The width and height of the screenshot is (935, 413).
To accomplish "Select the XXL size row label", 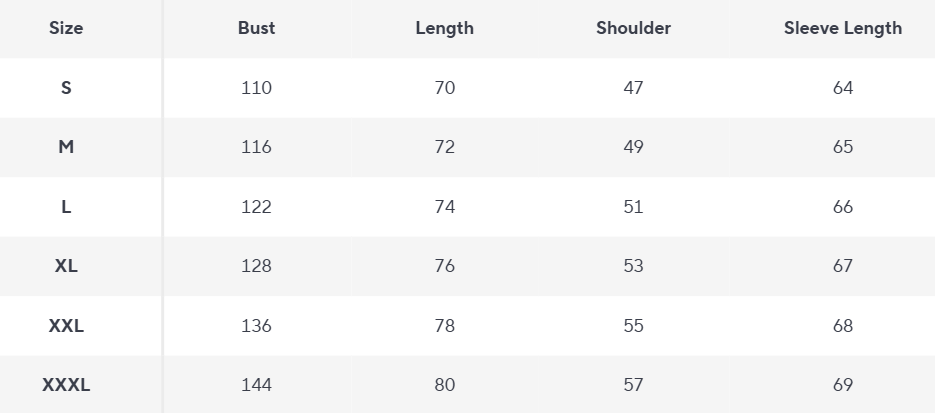I will tap(66, 326).
